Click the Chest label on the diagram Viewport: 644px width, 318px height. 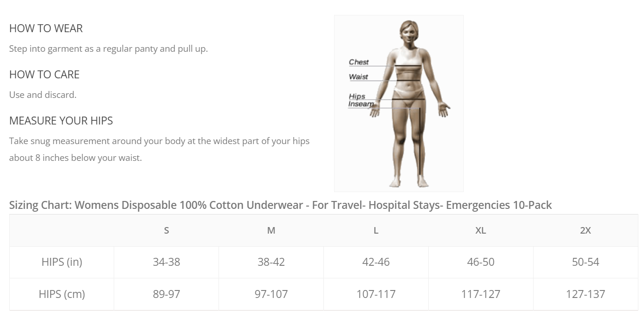[x=359, y=62]
